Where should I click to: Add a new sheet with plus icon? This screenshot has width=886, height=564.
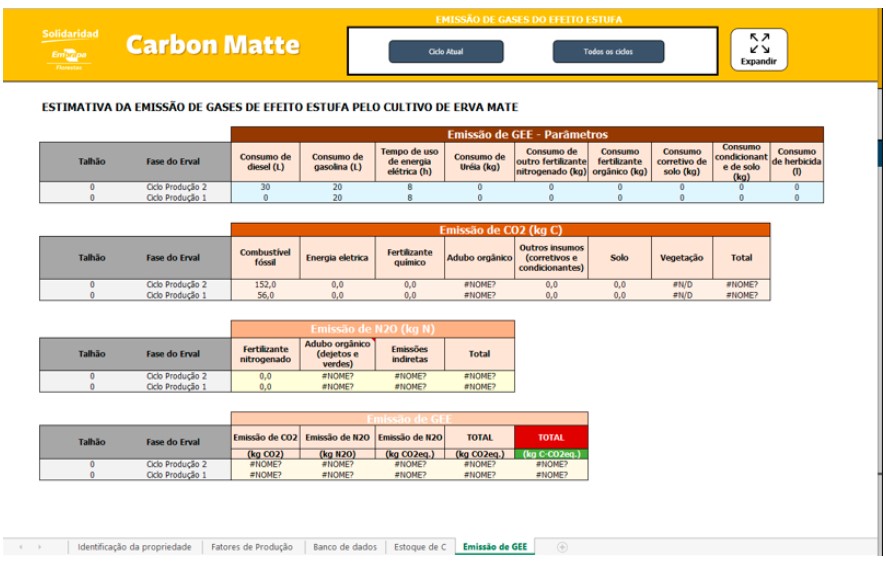pyautogui.click(x=562, y=547)
